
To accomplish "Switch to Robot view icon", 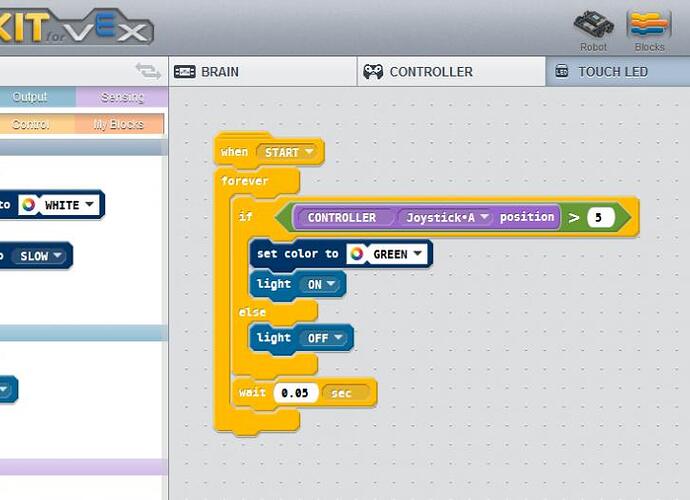I will coord(594,25).
